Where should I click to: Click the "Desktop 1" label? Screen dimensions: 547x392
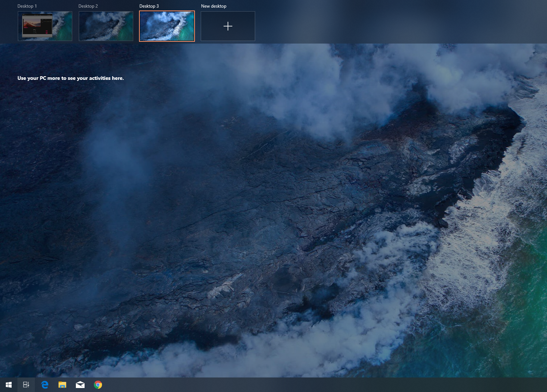coord(27,6)
